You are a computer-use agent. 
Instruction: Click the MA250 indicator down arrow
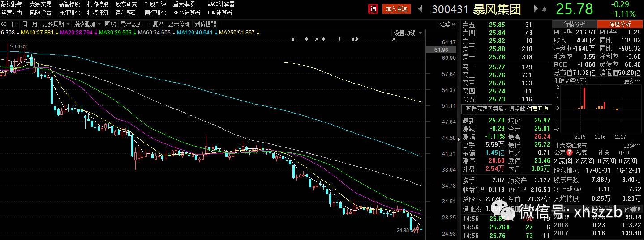tap(258, 32)
